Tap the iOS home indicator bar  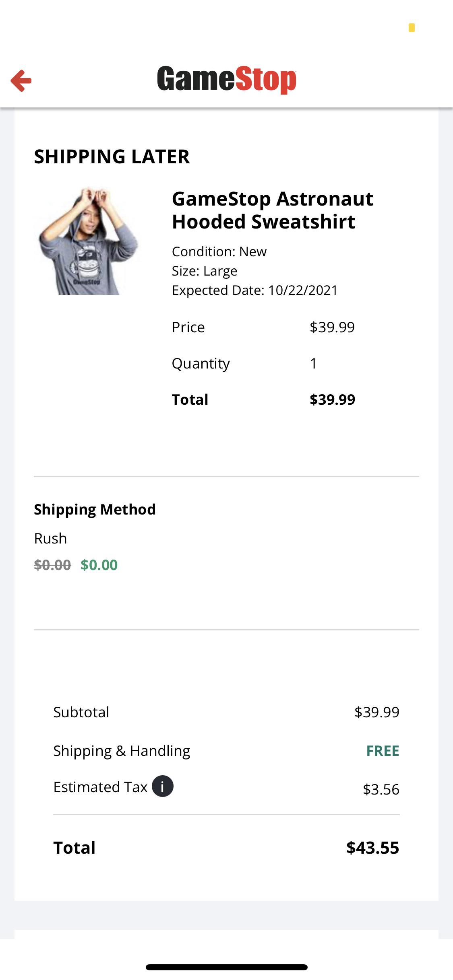[227, 967]
